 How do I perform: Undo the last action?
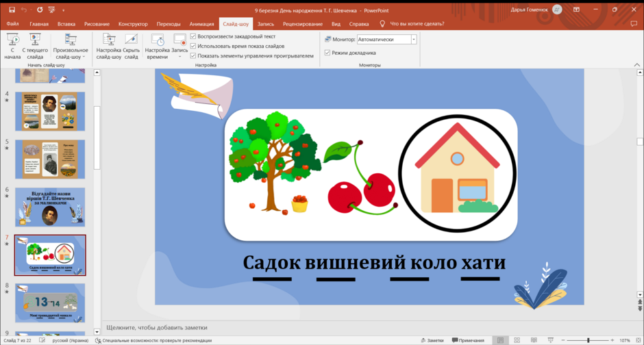[x=24, y=10]
